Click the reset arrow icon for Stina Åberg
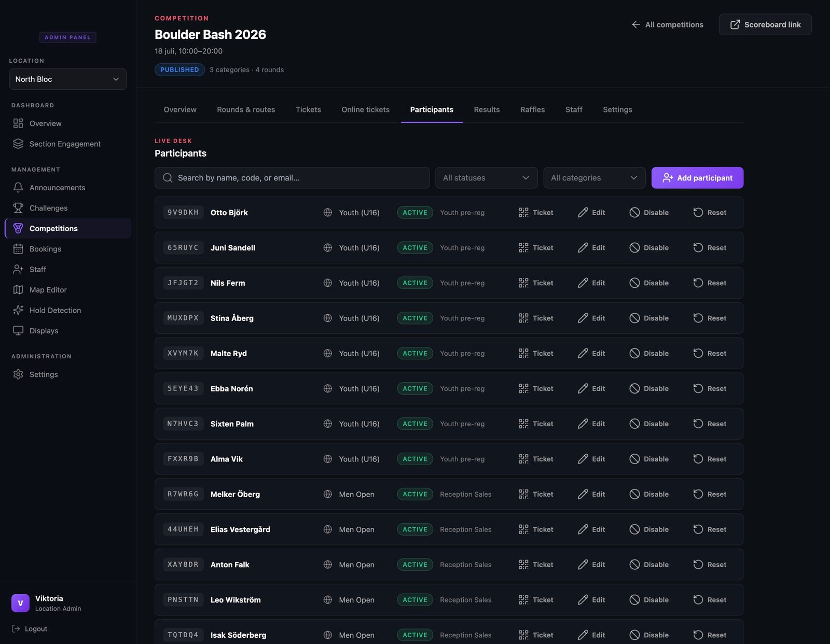Screen dimensions: 830x644 pos(698,318)
